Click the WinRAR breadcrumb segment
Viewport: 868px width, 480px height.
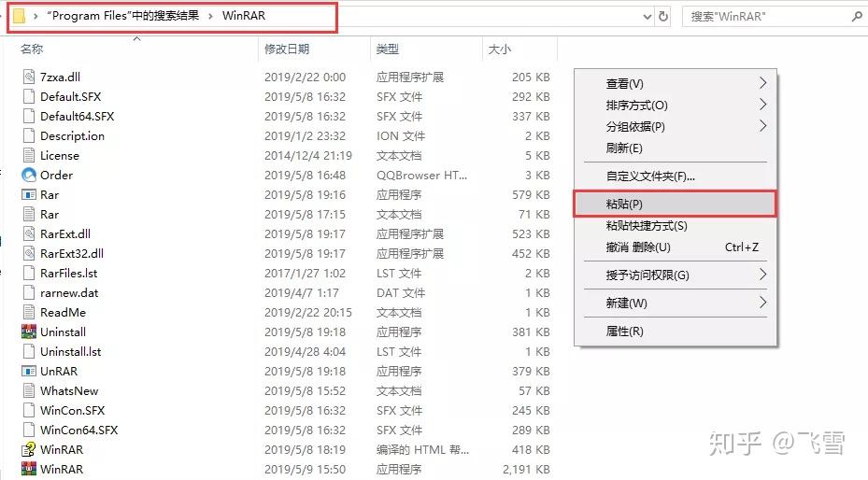244,16
